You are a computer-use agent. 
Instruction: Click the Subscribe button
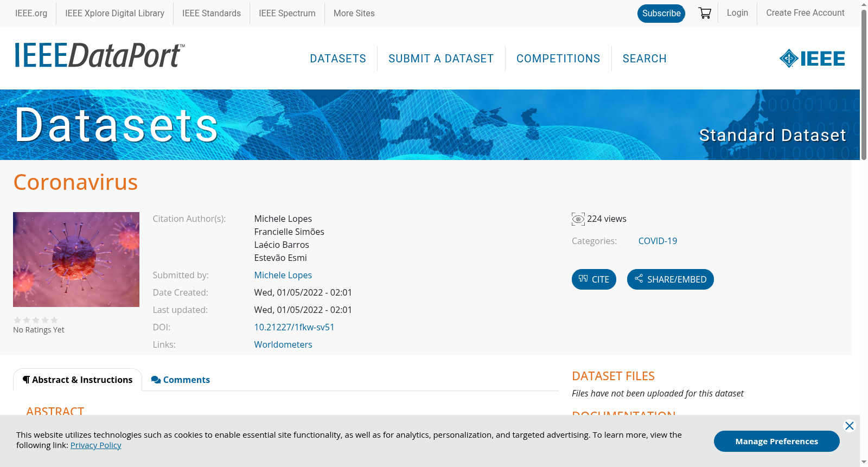tap(661, 14)
